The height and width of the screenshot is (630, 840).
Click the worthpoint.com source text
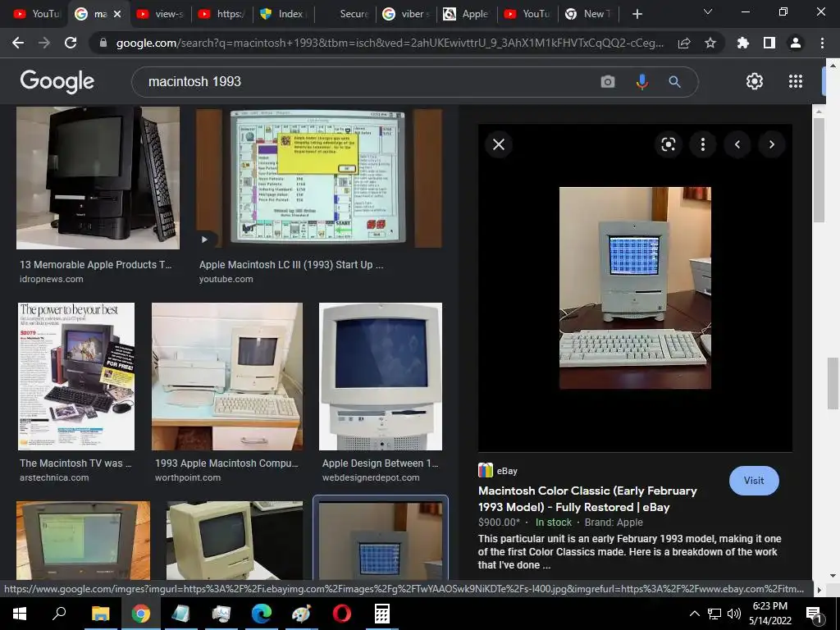pyautogui.click(x=188, y=477)
